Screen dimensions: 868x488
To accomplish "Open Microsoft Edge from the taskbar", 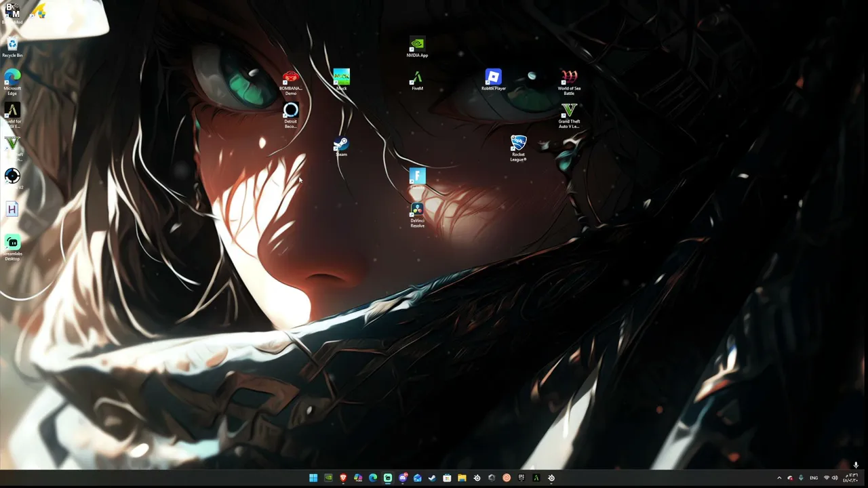I will coord(373,478).
